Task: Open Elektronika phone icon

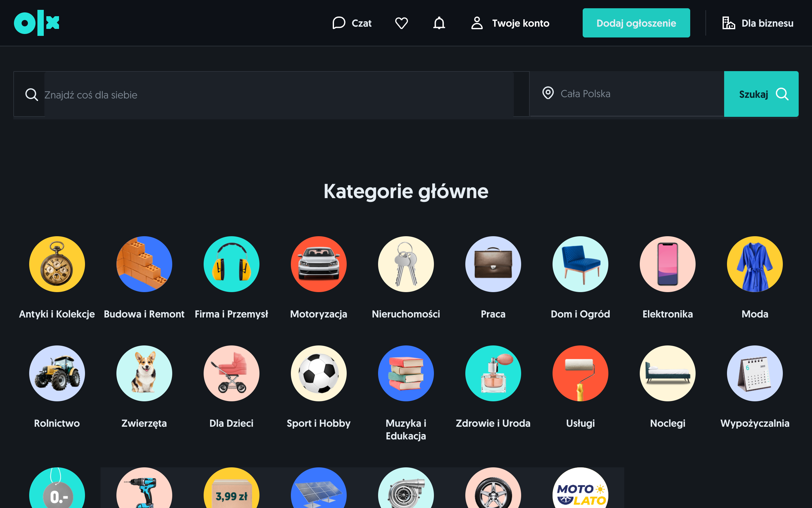Action: coord(668,264)
